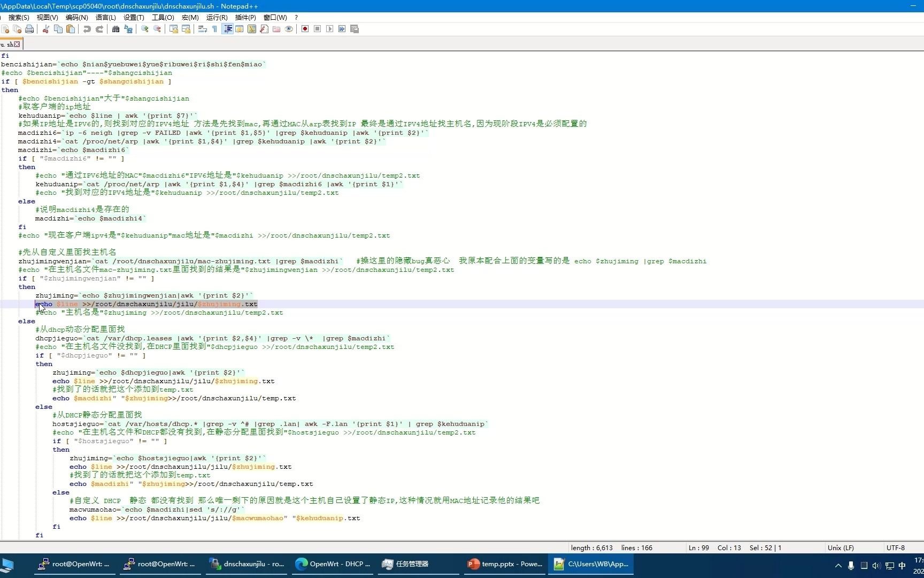Image resolution: width=924 pixels, height=578 pixels.
Task: Open the 设置(T) menu
Action: 134,17
